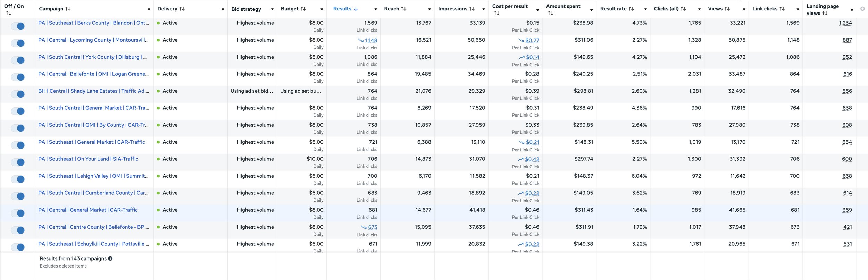Click trend arrow next to $0.22 cost, Cumberland County
The width and height of the screenshot is (868, 280).
(520, 193)
